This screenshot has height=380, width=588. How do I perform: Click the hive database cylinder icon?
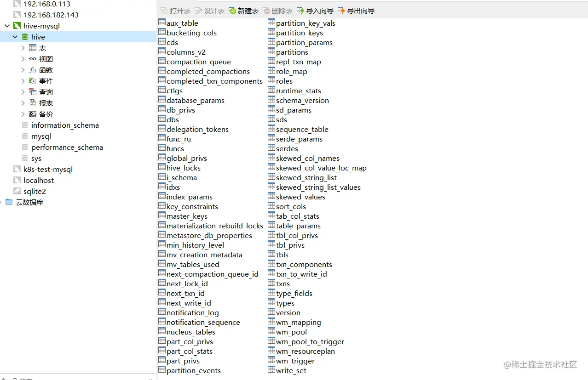click(x=25, y=37)
